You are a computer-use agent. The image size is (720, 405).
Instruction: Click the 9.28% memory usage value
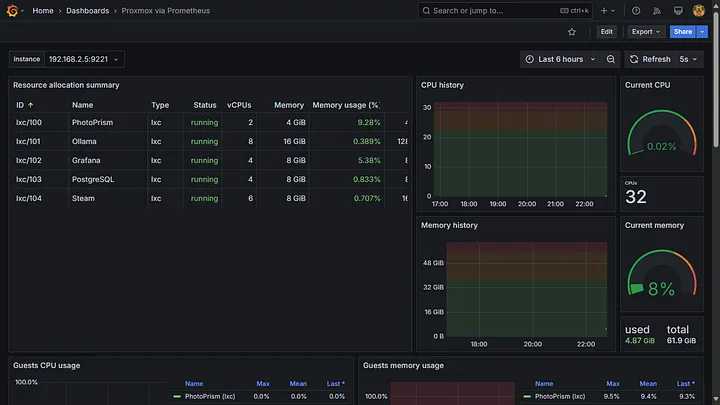pos(369,123)
